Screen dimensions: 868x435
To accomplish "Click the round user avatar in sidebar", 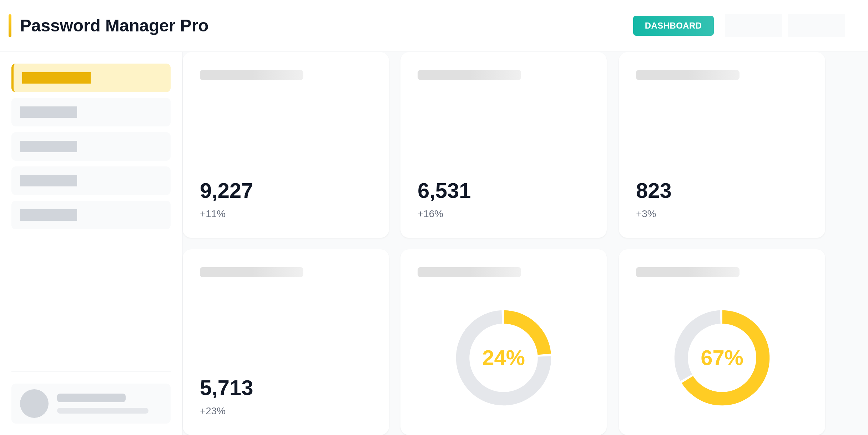I will [x=34, y=404].
